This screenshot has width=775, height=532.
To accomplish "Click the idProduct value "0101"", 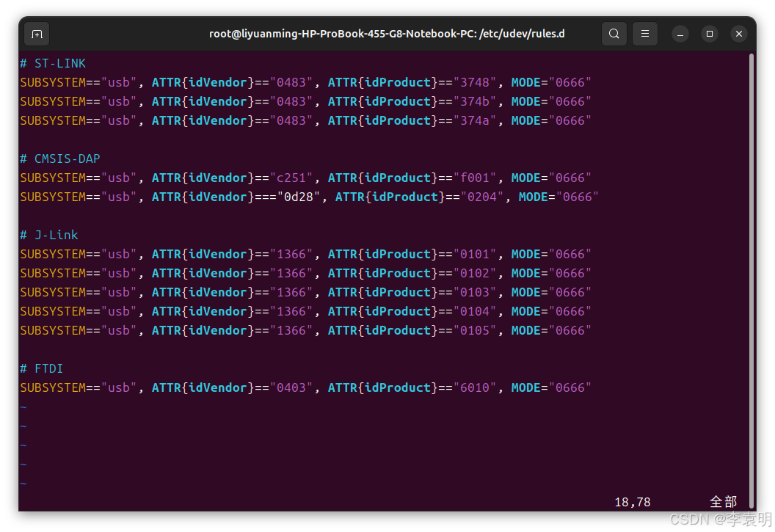I will click(475, 255).
